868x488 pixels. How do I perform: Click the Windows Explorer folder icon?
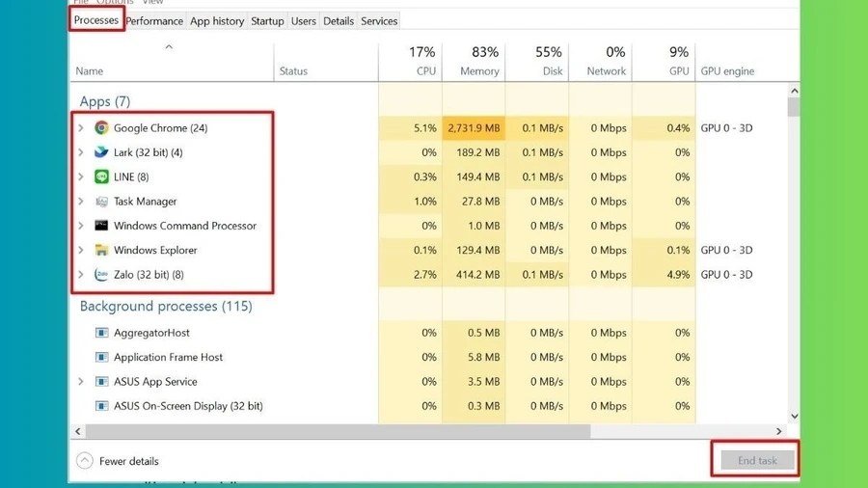point(101,250)
